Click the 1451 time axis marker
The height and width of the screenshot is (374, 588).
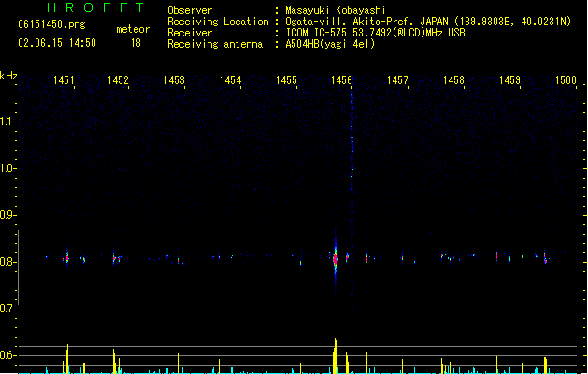coord(64,80)
